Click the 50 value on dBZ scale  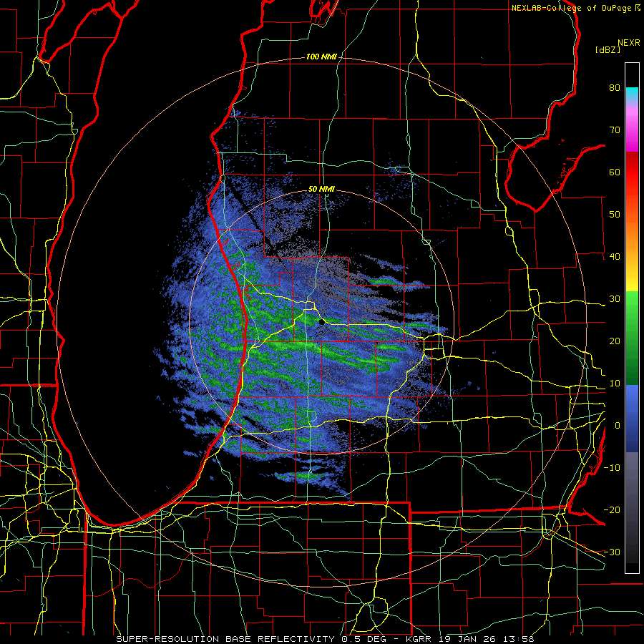[615, 215]
